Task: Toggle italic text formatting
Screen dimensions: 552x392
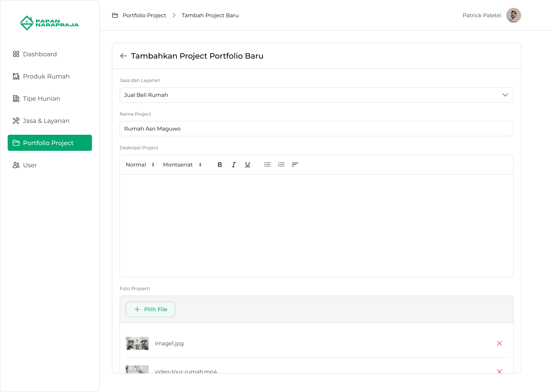Action: [x=233, y=165]
